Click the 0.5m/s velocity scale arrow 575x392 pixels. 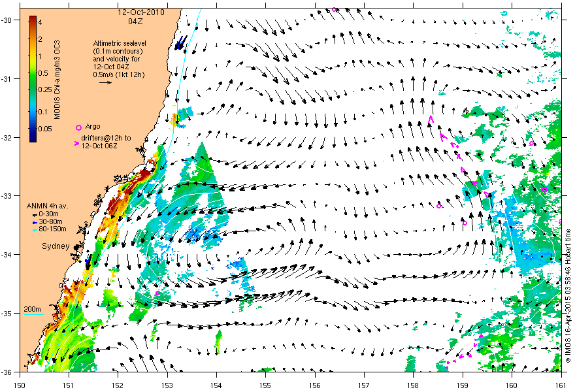[106, 82]
